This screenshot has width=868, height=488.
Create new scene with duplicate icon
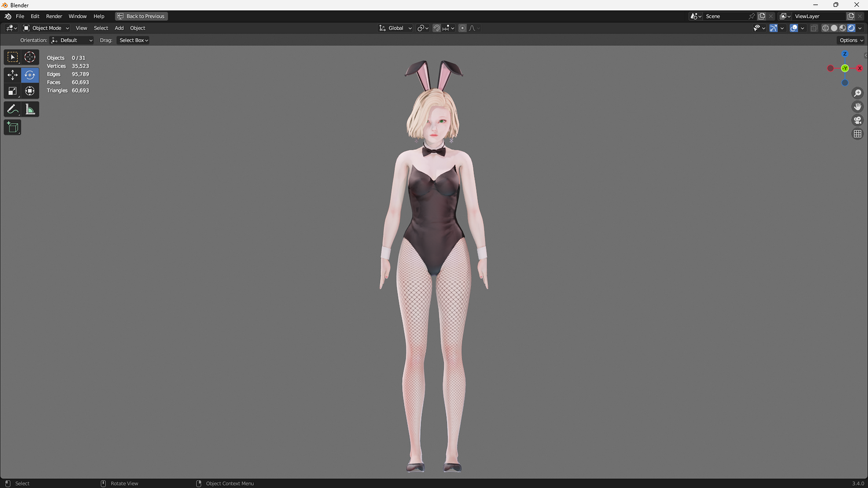[762, 16]
